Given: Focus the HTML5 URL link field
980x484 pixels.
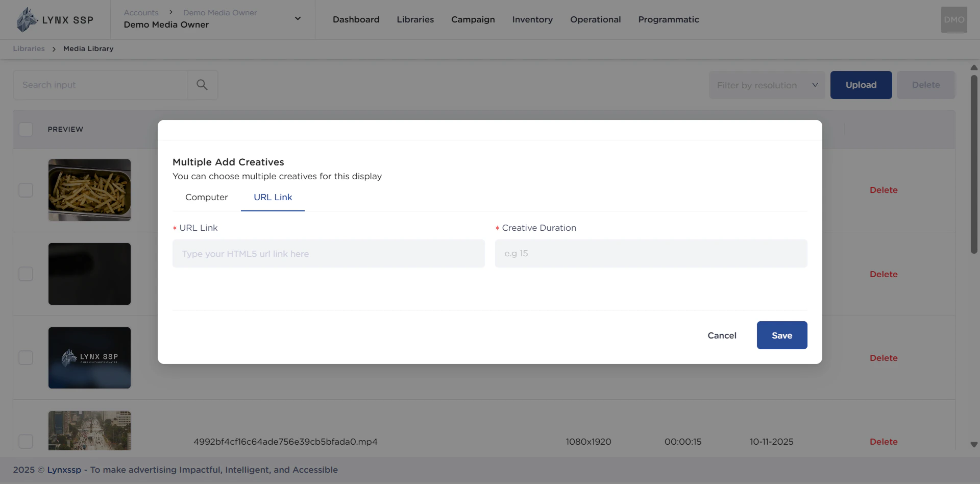Looking at the screenshot, I should click(x=329, y=254).
